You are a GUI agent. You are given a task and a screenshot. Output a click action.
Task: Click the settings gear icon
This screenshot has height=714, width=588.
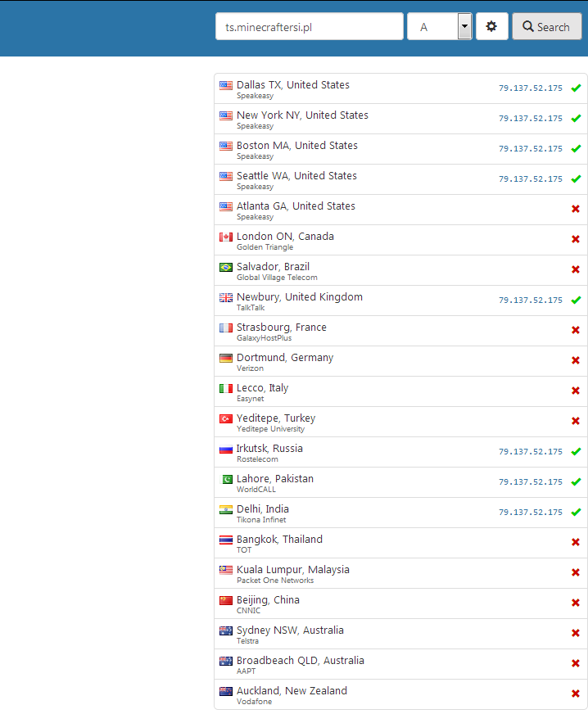(491, 26)
